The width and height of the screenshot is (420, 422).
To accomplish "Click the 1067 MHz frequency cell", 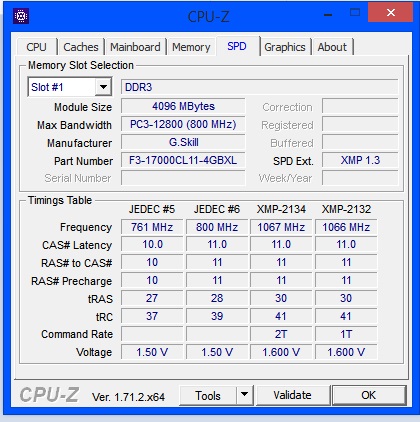I will (281, 227).
